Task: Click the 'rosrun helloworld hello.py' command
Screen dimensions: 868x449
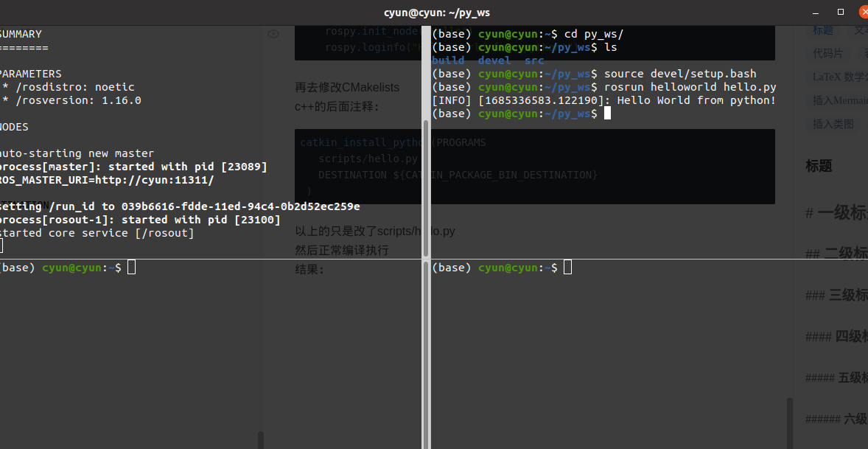Action: click(690, 87)
